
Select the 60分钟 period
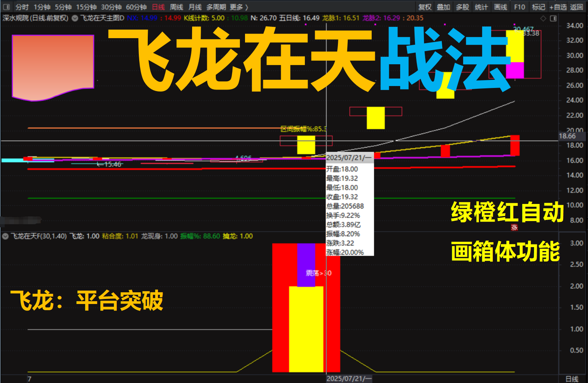(136, 7)
